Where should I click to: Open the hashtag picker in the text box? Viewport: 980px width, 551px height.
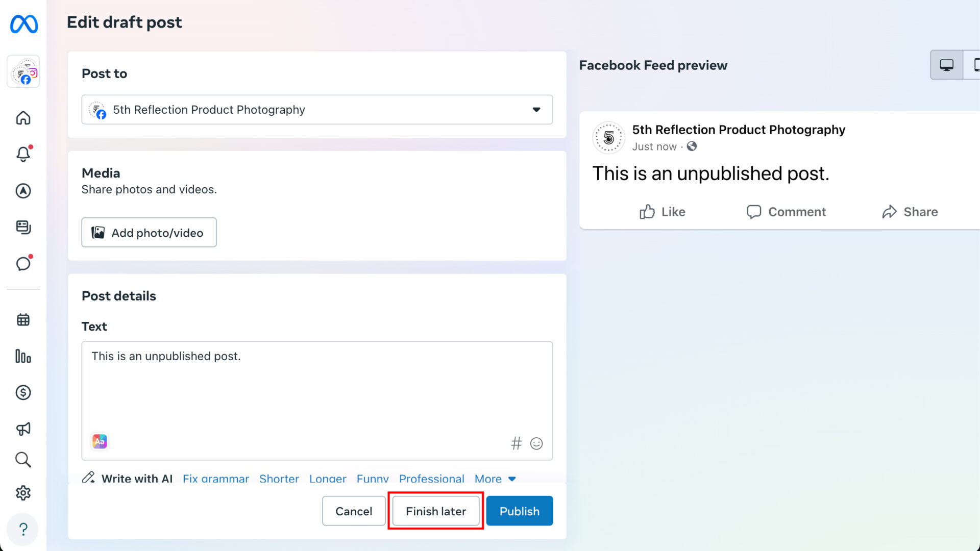coord(517,443)
